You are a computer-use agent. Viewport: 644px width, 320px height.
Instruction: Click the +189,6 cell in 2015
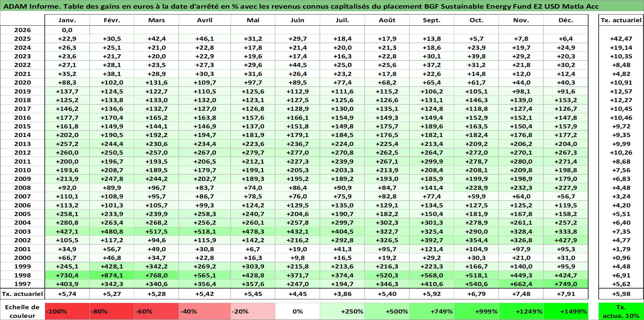[432, 126]
